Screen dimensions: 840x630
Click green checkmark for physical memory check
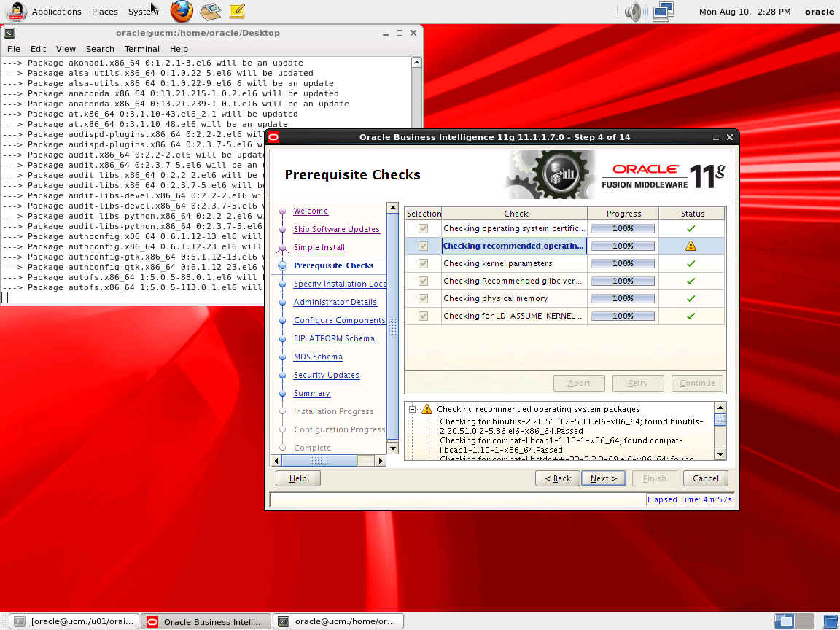point(691,298)
